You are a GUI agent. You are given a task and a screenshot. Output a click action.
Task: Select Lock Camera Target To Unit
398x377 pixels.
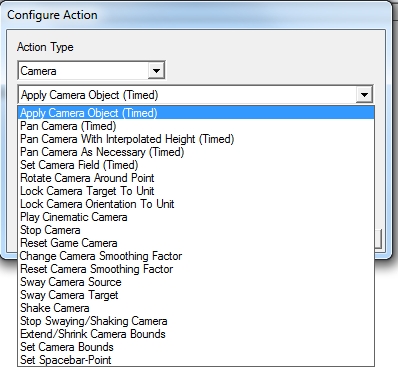click(196, 191)
